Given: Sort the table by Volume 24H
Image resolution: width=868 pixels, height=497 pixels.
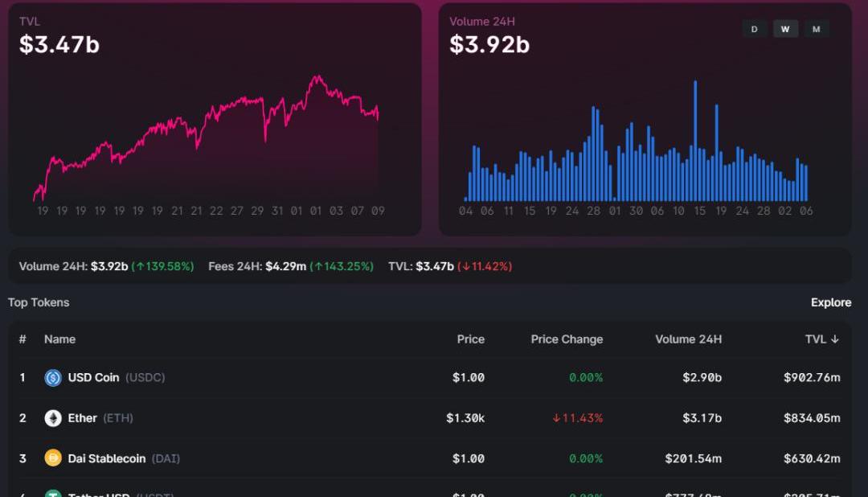Looking at the screenshot, I should coord(688,339).
